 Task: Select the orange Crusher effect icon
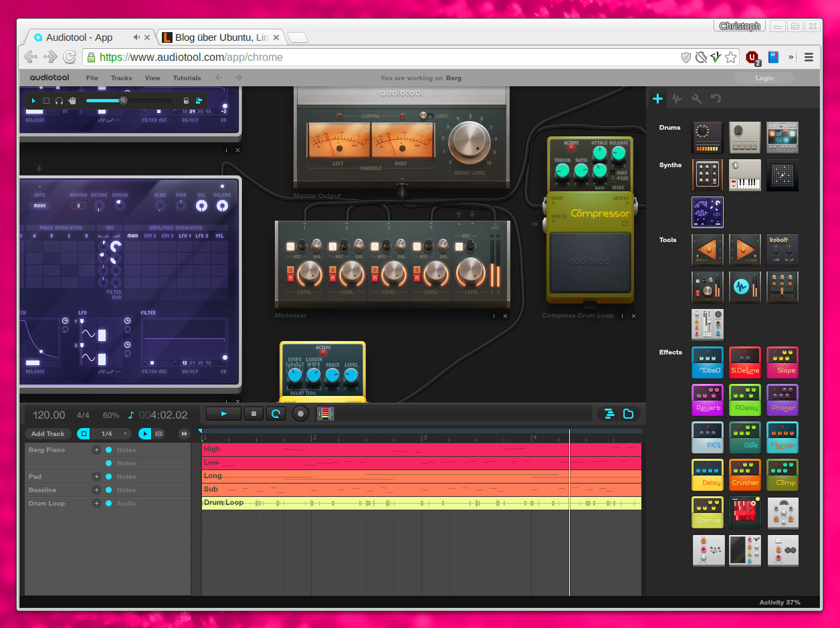(x=745, y=474)
